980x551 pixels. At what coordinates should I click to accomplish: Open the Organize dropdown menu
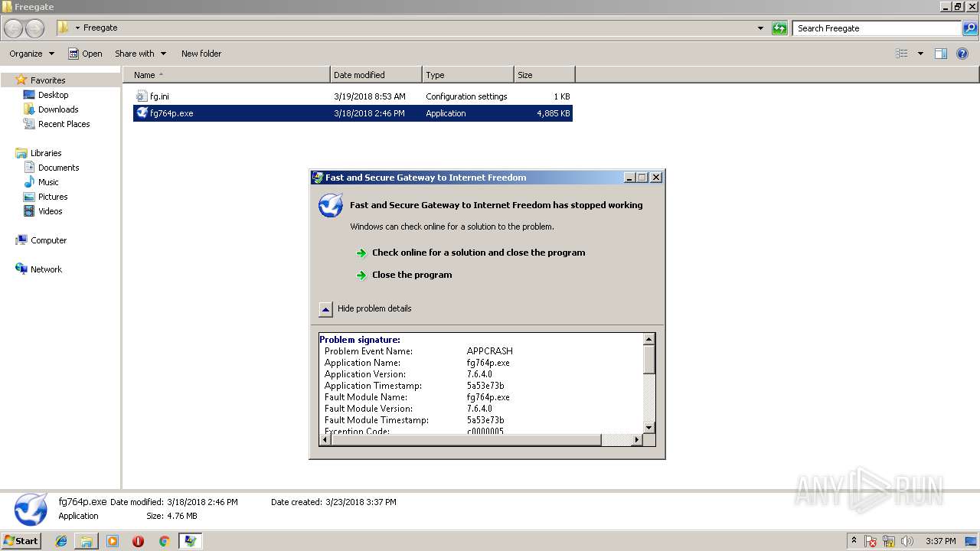[x=32, y=54]
